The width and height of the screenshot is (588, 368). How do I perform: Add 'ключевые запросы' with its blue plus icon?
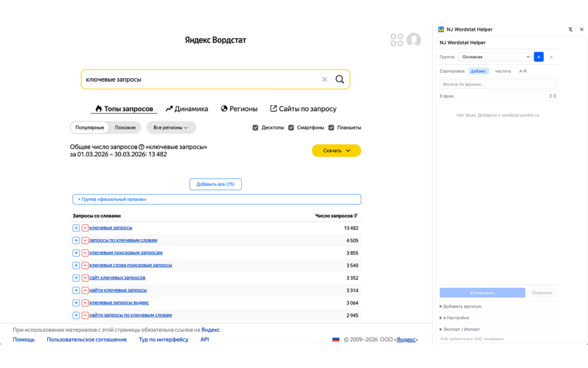(x=76, y=228)
